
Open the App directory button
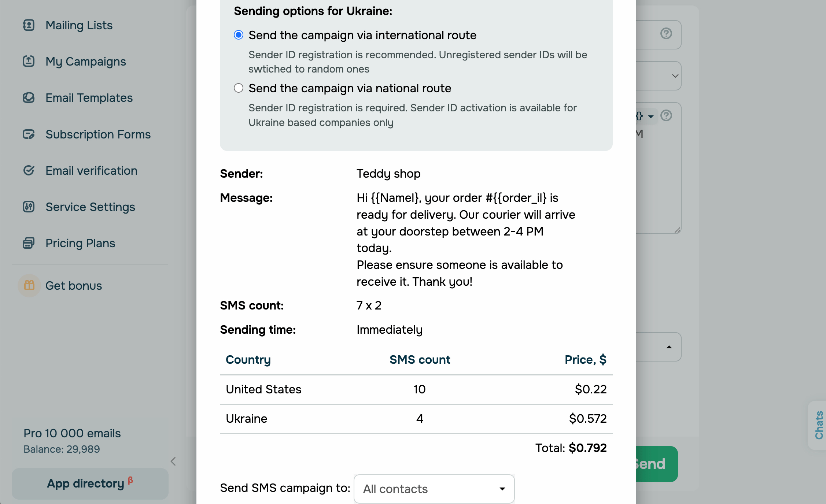coord(90,483)
